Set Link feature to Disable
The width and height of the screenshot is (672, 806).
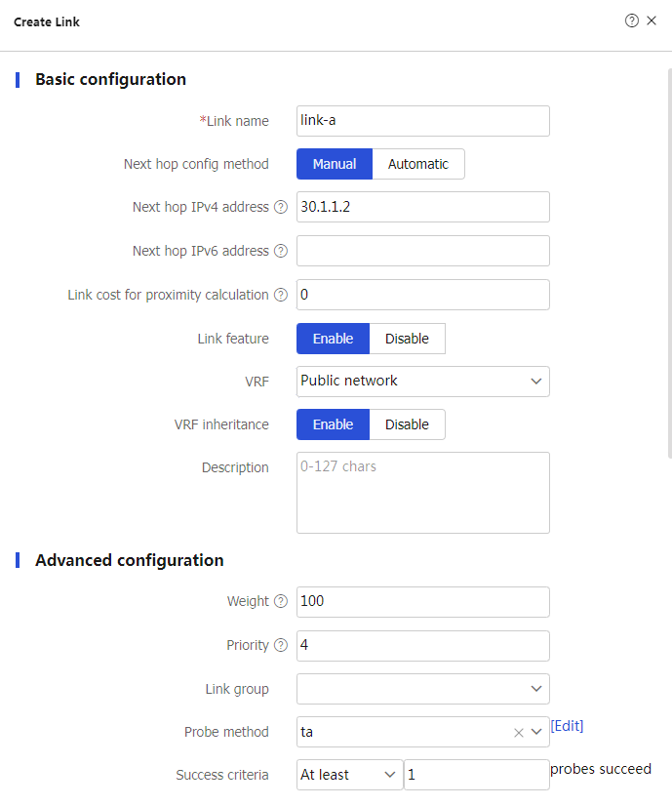(407, 339)
